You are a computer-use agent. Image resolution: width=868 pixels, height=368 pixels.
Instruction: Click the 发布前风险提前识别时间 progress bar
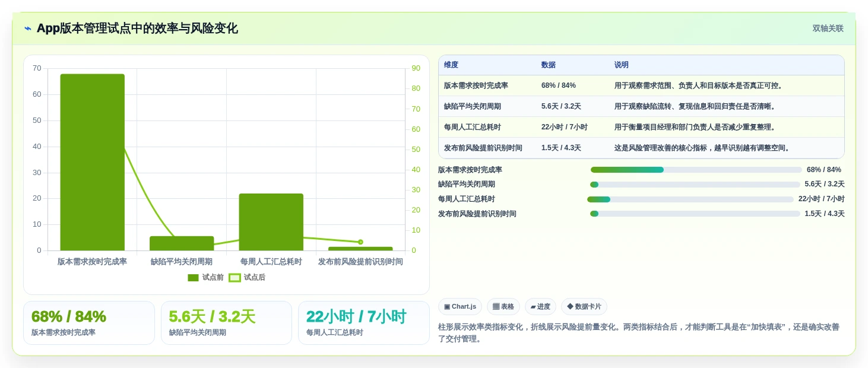coord(695,214)
